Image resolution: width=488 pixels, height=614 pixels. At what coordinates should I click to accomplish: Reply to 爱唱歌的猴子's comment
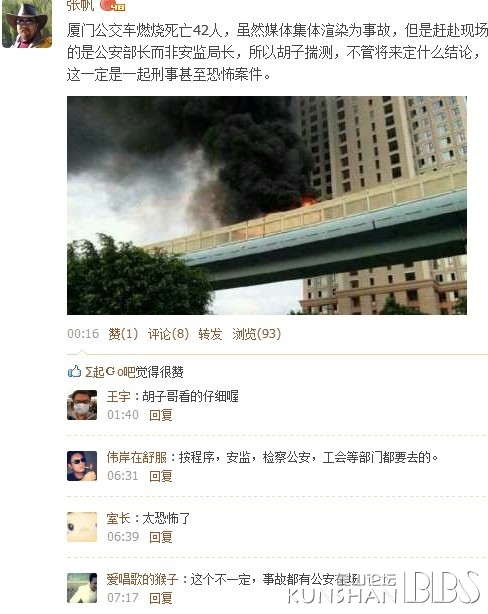pyautogui.click(x=161, y=598)
